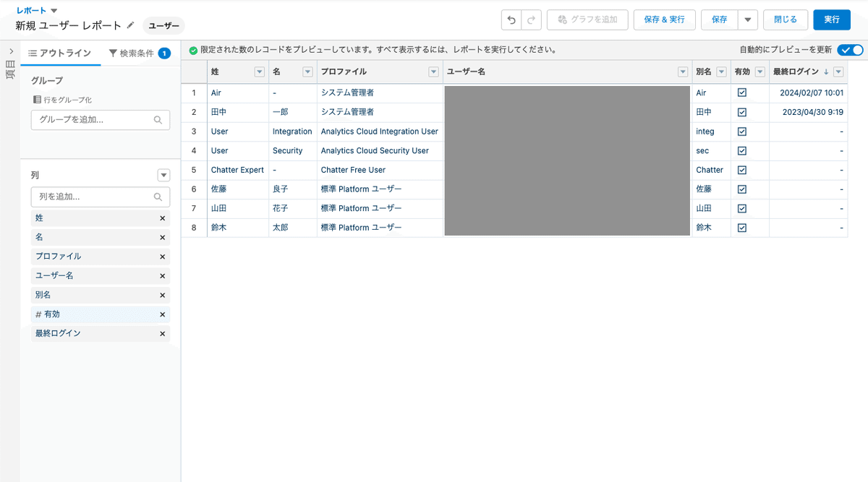Click the 保存 button
Viewport: 868px width, 482px height.
pyautogui.click(x=720, y=20)
